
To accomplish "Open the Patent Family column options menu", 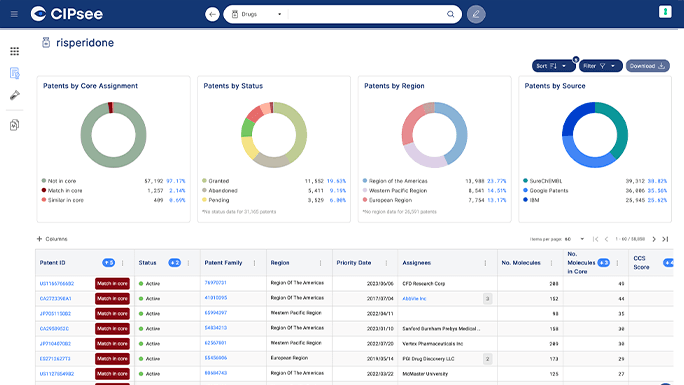I will [255, 263].
